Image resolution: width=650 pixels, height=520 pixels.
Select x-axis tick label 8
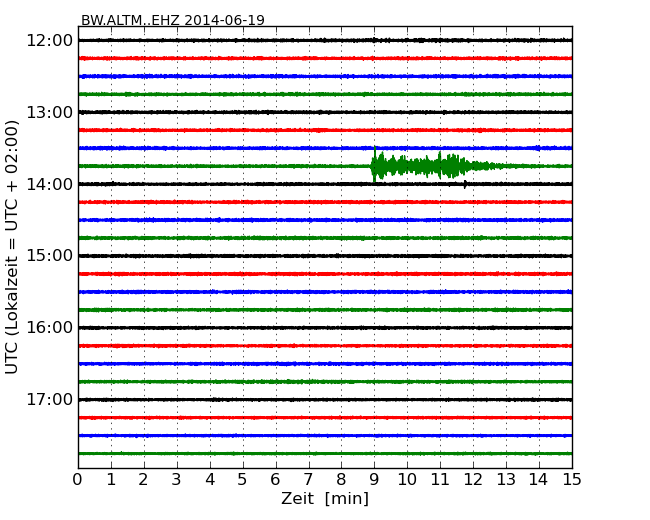pyautogui.click(x=341, y=480)
